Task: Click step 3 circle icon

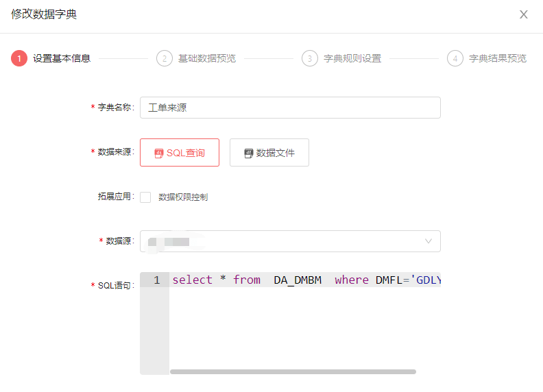Action: click(310, 58)
